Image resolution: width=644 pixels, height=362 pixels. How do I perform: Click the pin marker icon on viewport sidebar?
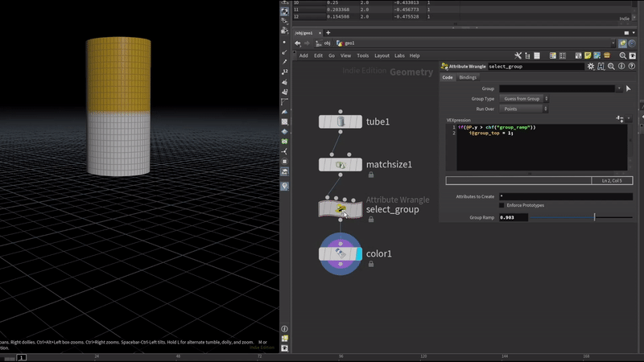pyautogui.click(x=285, y=187)
